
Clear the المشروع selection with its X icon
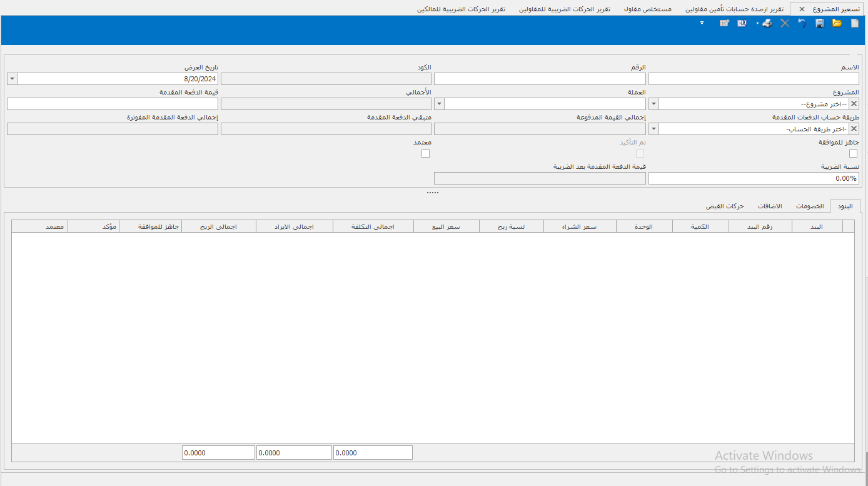854,104
